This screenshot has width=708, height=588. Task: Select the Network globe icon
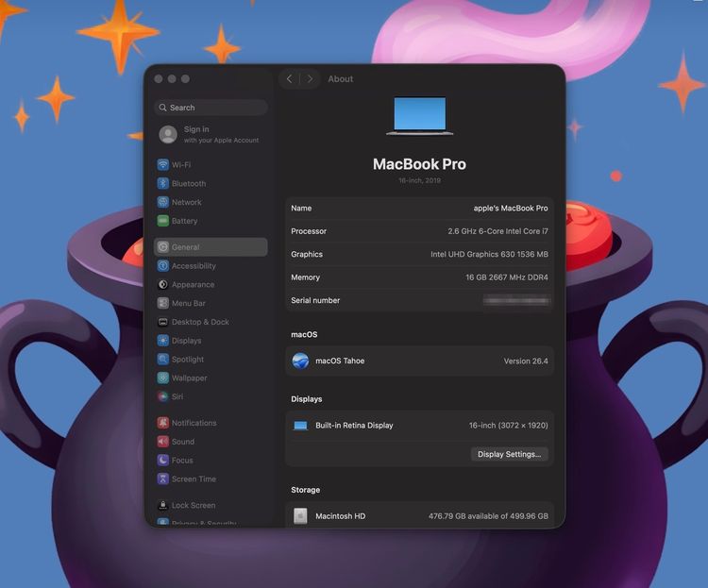click(163, 202)
